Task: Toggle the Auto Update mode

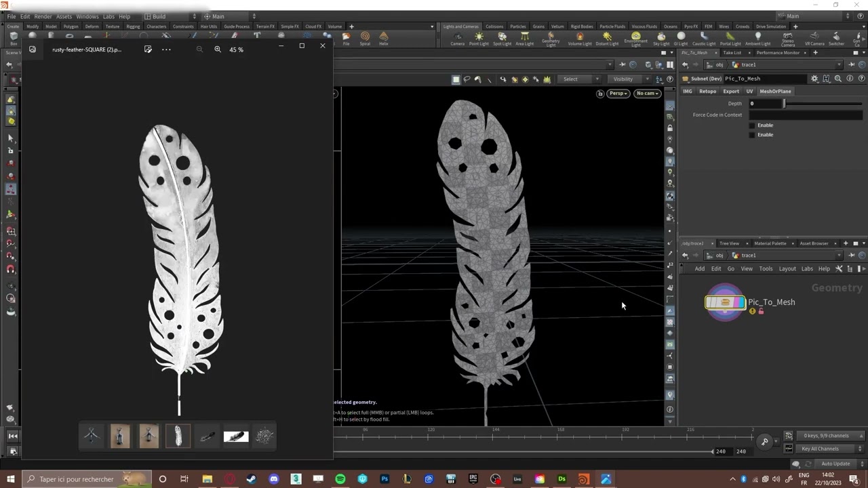Action: click(835, 464)
